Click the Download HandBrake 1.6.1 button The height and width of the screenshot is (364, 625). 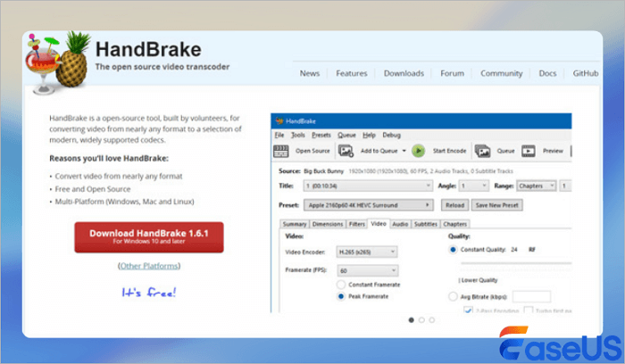(x=149, y=236)
